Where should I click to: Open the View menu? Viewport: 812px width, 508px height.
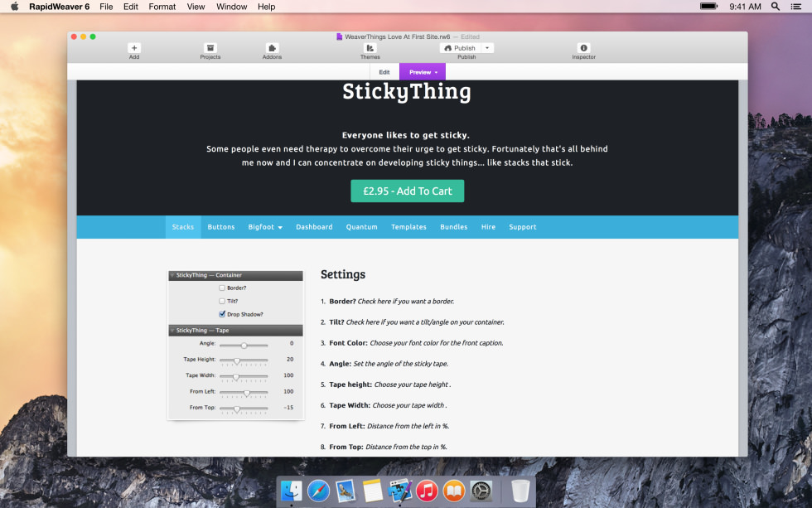click(196, 7)
